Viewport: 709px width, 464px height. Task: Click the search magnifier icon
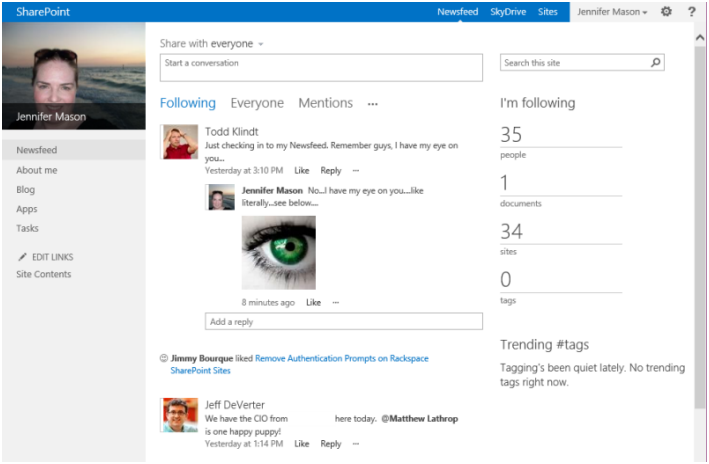point(655,63)
